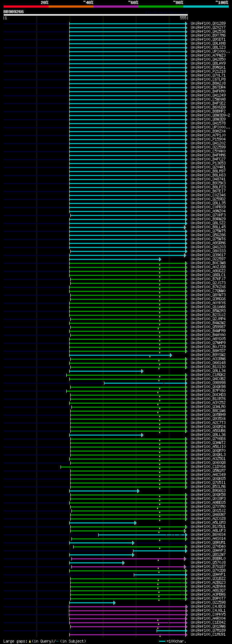Open the UniRef100_Q9LL34 link
This screenshot has height=644, width=232.
208,371
